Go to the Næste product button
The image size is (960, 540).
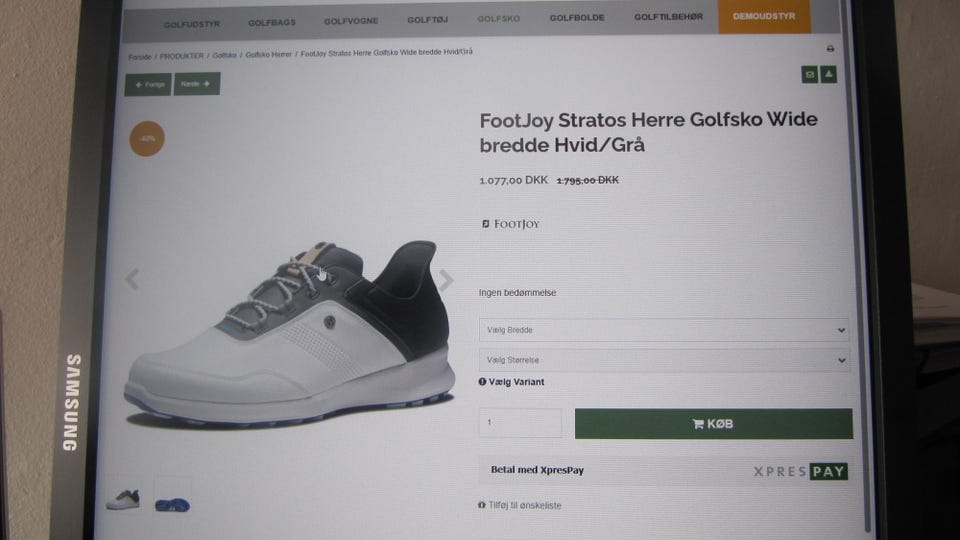click(196, 84)
